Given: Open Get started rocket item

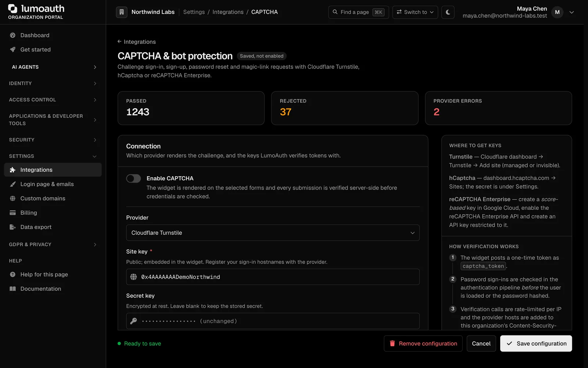Looking at the screenshot, I should point(53,50).
